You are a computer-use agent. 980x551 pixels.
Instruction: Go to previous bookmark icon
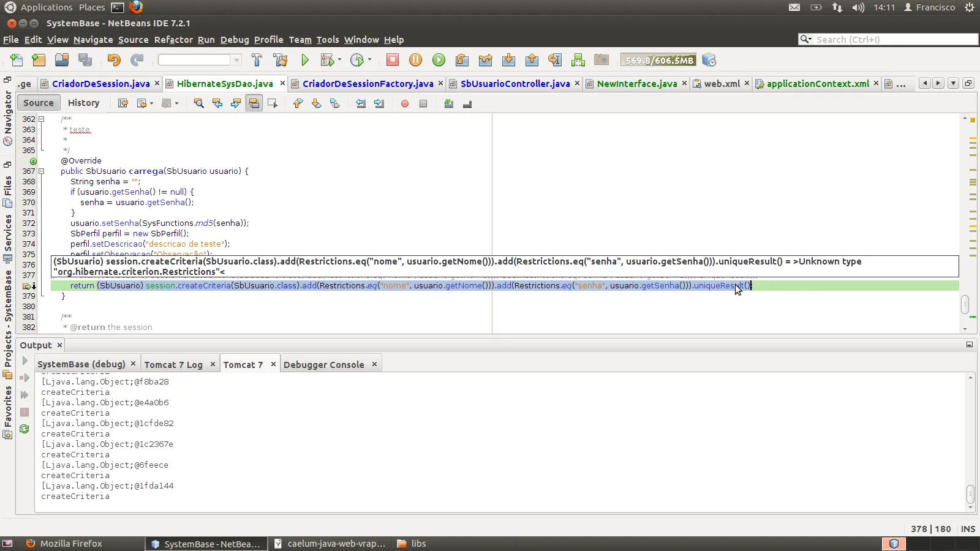[x=298, y=103]
